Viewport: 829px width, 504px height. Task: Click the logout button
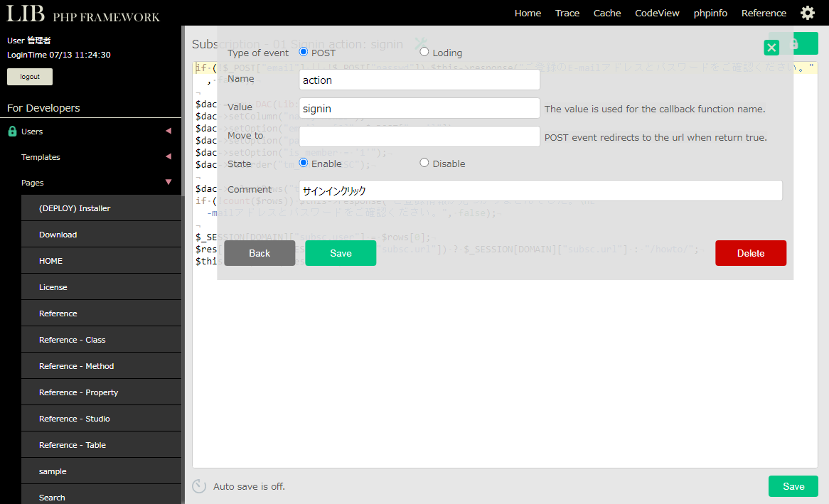pyautogui.click(x=30, y=77)
